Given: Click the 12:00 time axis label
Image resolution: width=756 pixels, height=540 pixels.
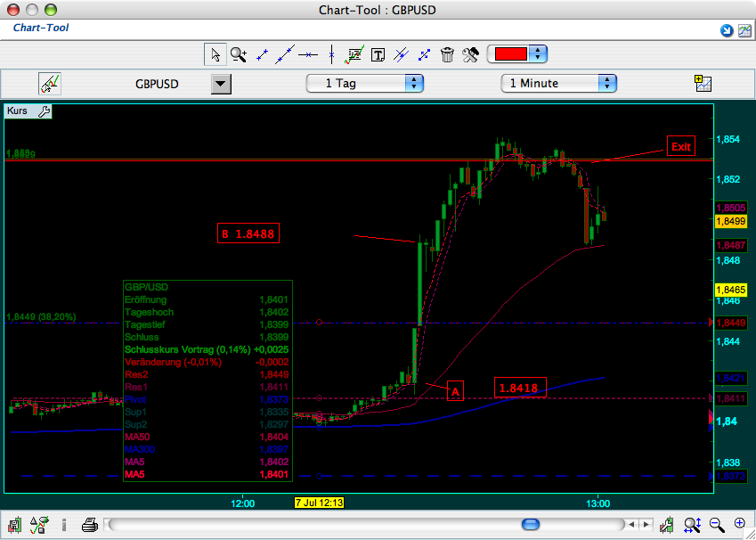Looking at the screenshot, I should click(x=242, y=503).
